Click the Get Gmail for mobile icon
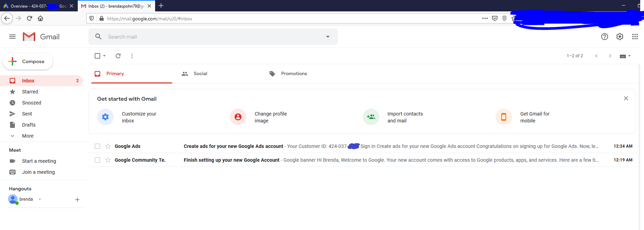 tap(504, 117)
